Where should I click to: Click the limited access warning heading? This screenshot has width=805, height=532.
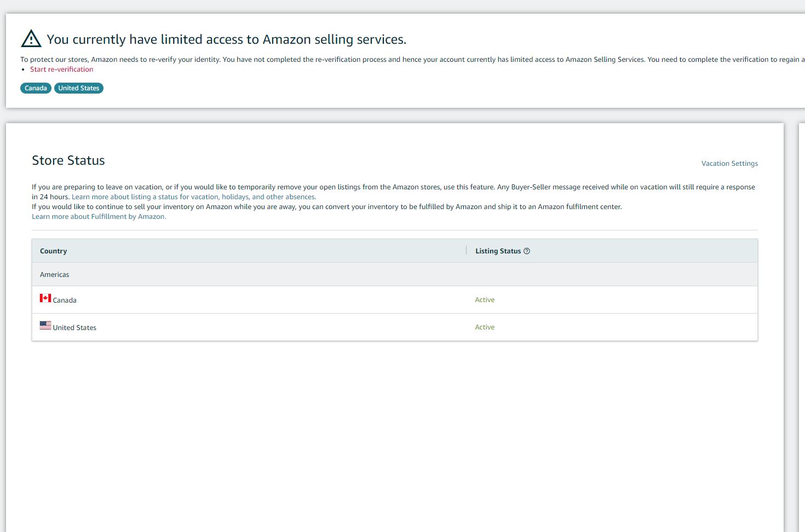pos(227,39)
